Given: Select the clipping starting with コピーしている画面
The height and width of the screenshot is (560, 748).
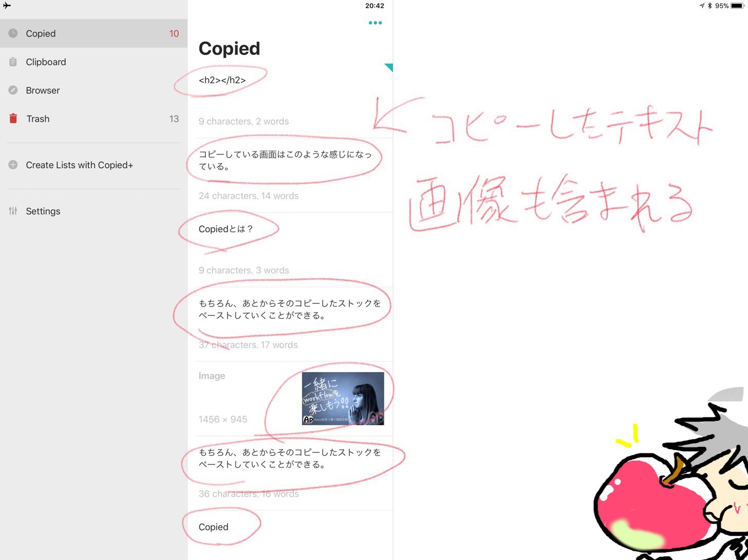Looking at the screenshot, I should click(285, 160).
